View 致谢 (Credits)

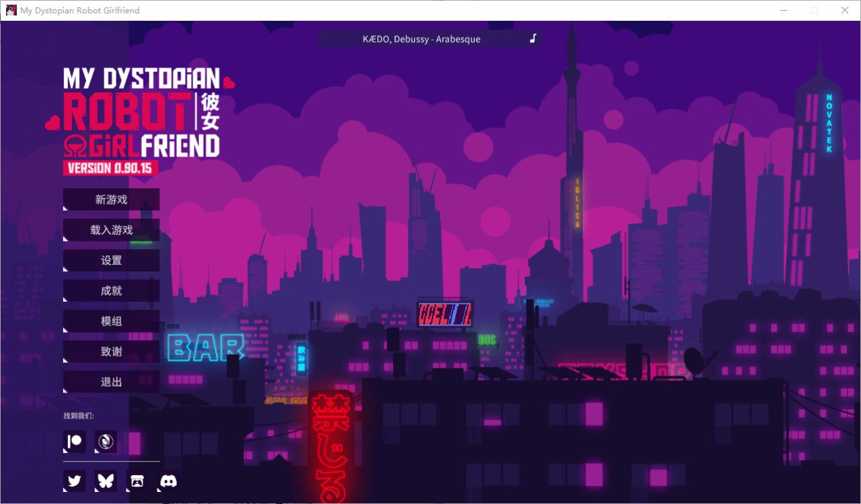pyautogui.click(x=110, y=351)
